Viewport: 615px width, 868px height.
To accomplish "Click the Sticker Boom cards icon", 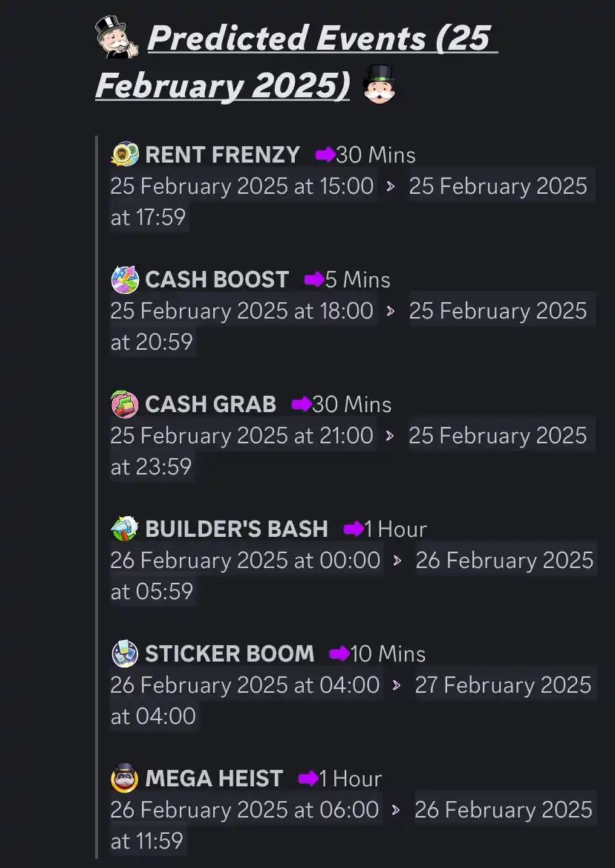I will click(125, 653).
